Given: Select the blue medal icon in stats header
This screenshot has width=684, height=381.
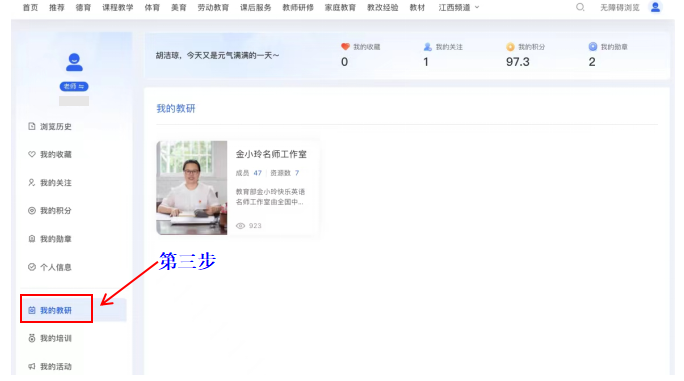Looking at the screenshot, I should (x=592, y=46).
